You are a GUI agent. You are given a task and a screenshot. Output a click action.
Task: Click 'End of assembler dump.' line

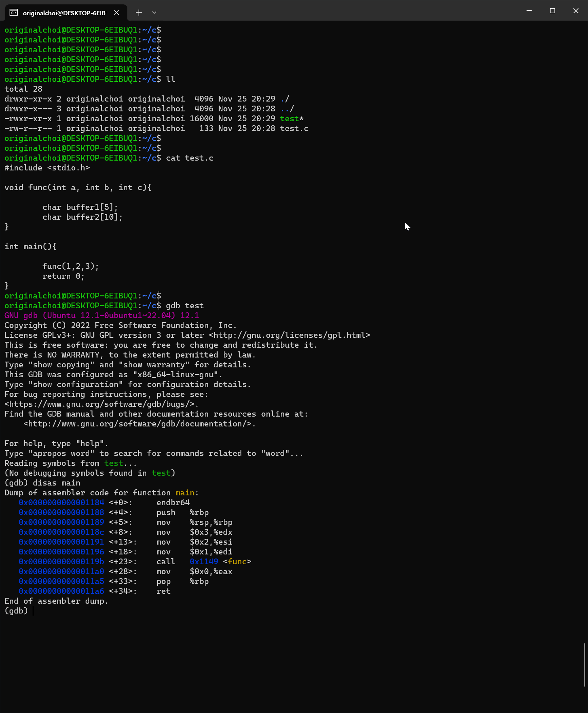56,601
